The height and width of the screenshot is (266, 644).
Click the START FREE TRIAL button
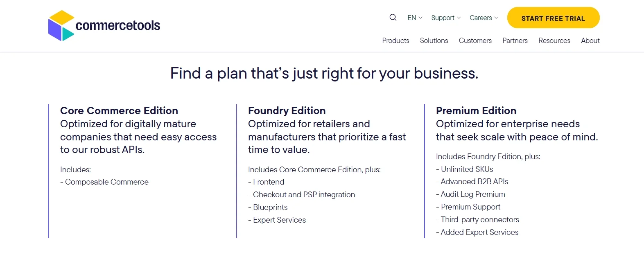tap(553, 18)
